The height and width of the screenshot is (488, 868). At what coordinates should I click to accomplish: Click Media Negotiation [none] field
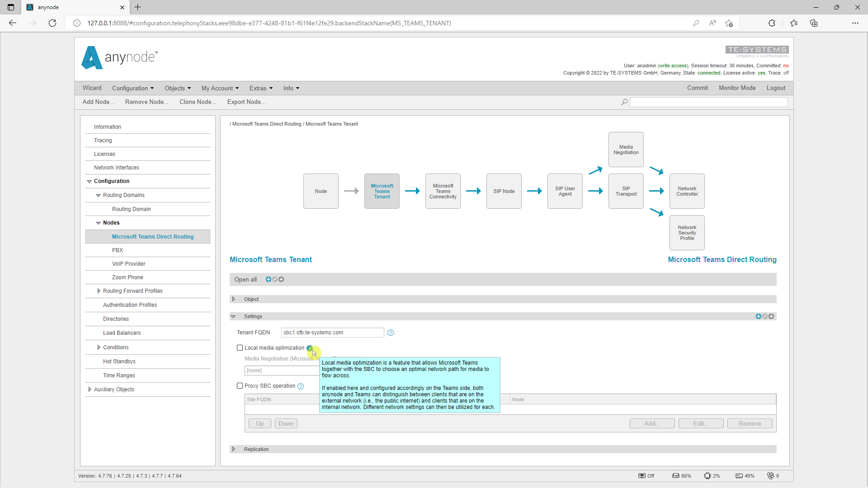coord(282,371)
